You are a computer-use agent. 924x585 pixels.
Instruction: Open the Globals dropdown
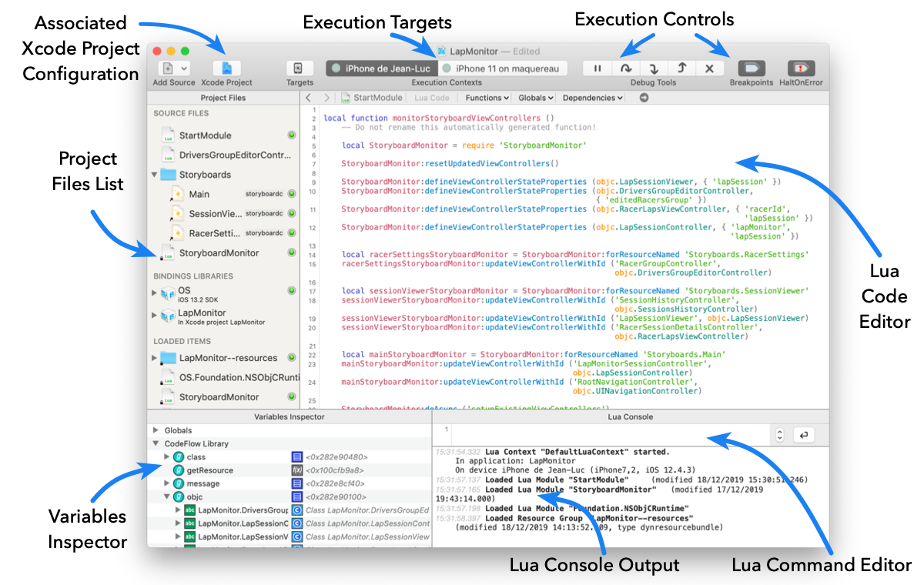tap(536, 98)
